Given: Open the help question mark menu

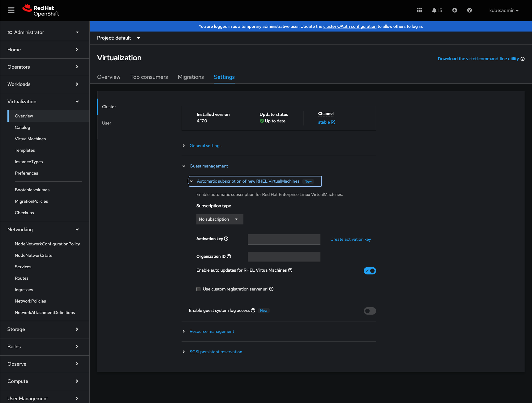Looking at the screenshot, I should pos(469,10).
